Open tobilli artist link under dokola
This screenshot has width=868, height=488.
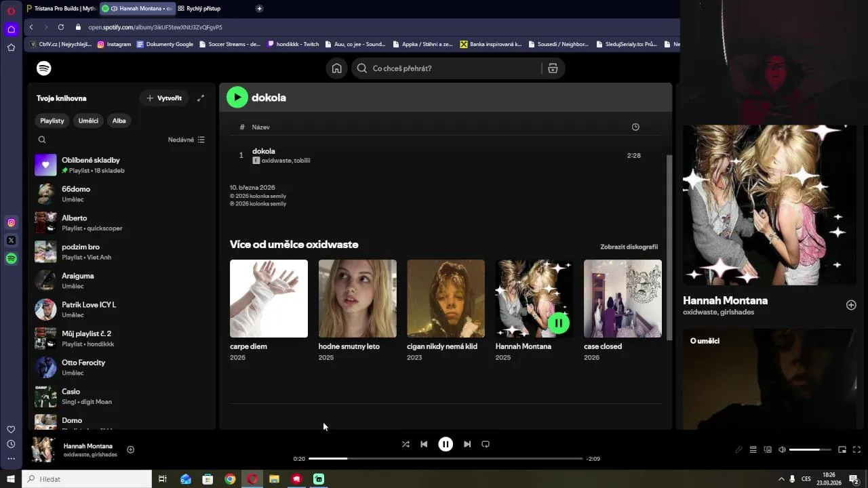(302, 161)
